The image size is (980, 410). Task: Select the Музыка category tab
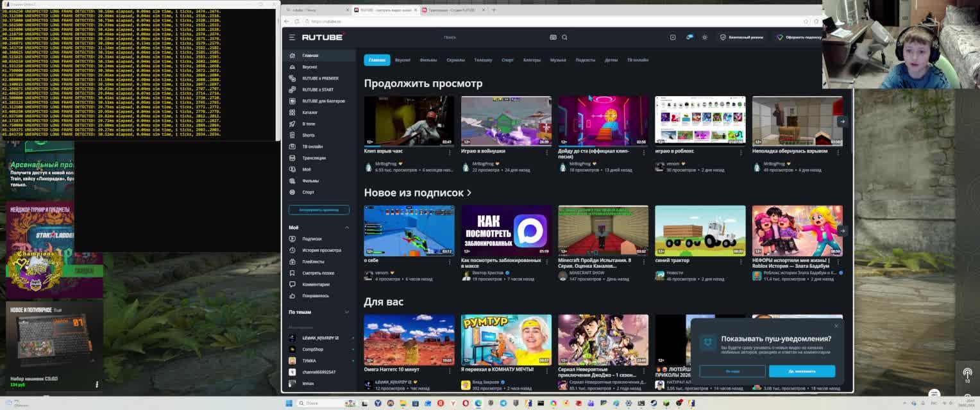tap(557, 60)
